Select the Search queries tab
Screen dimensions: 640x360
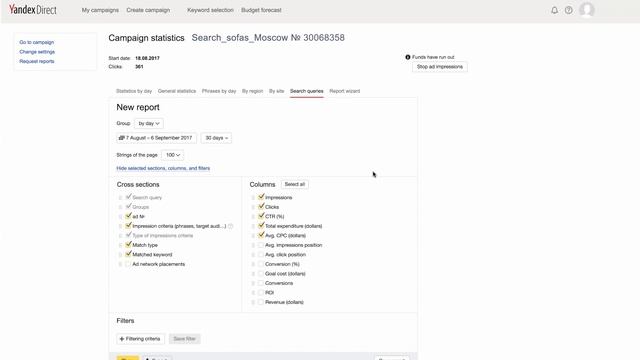pos(307,91)
